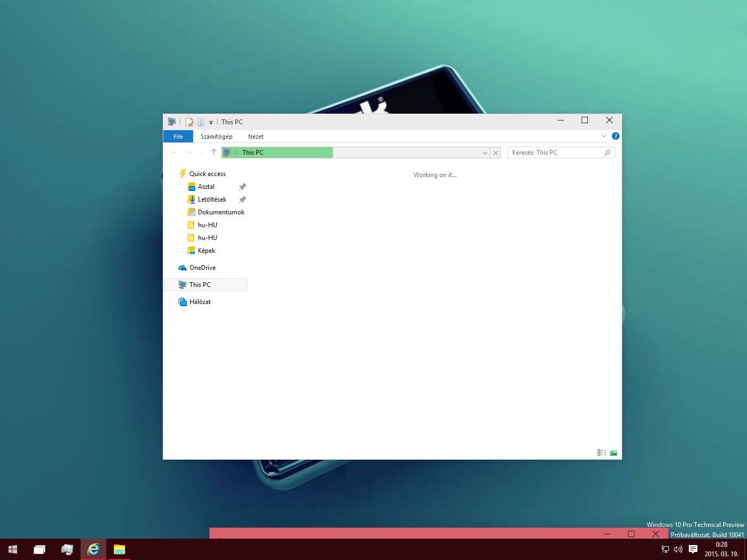
Task: Select OneDrive in the navigation pane
Action: 202,268
